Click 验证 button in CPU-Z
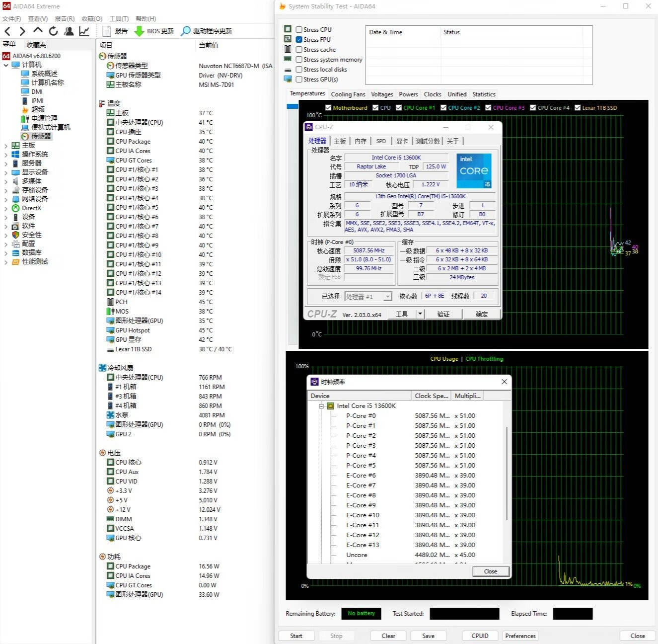Screen dimensions: 658x644 [x=443, y=314]
